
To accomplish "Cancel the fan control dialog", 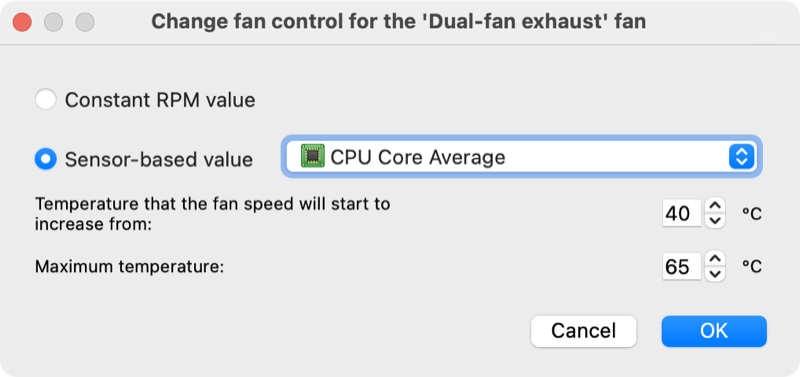I will click(x=584, y=331).
